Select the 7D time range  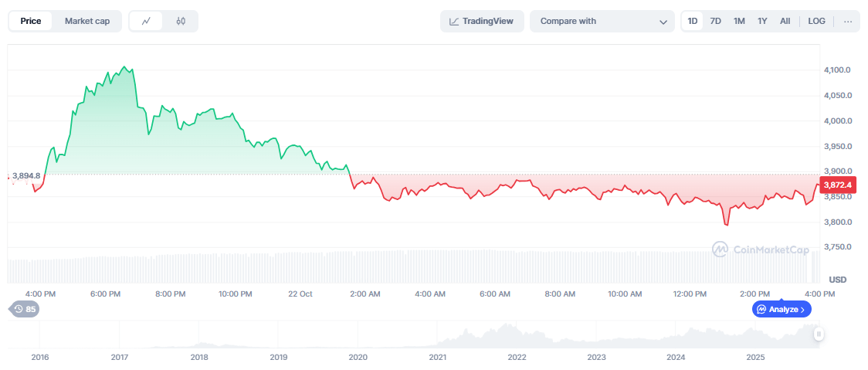tap(716, 22)
